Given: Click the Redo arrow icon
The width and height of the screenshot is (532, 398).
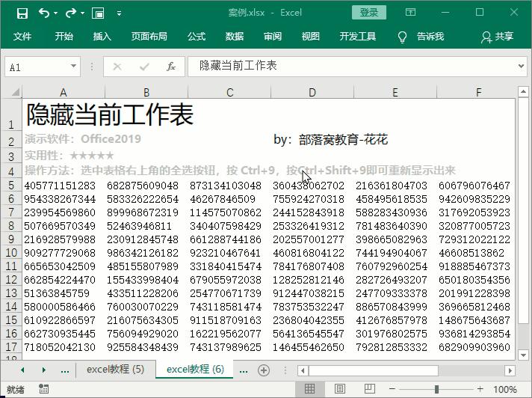Looking at the screenshot, I should 72,13.
